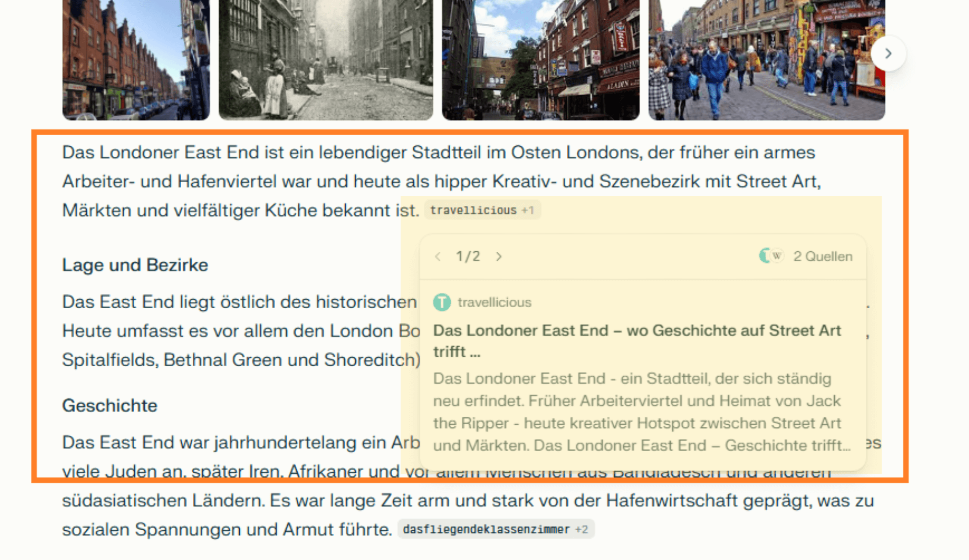Click the +2 indicator on the dasfliegendeklassenzimmer citation
The height and width of the screenshot is (560, 969).
point(581,529)
